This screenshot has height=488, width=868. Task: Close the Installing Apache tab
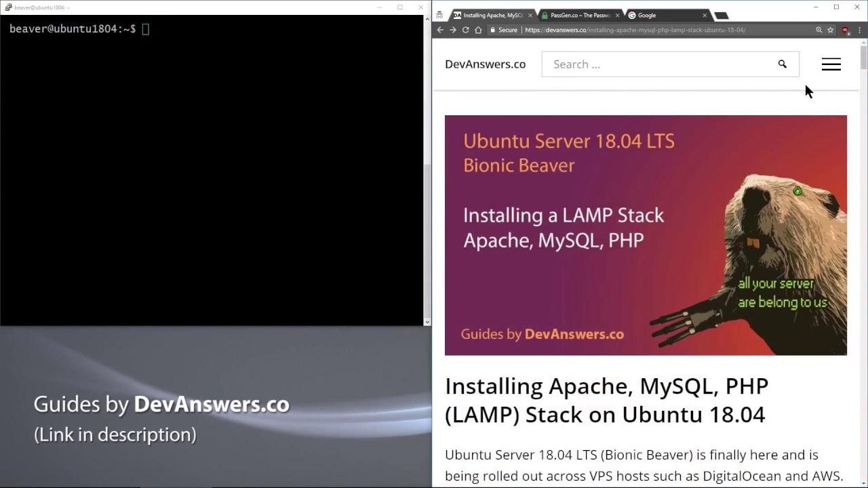click(x=530, y=15)
